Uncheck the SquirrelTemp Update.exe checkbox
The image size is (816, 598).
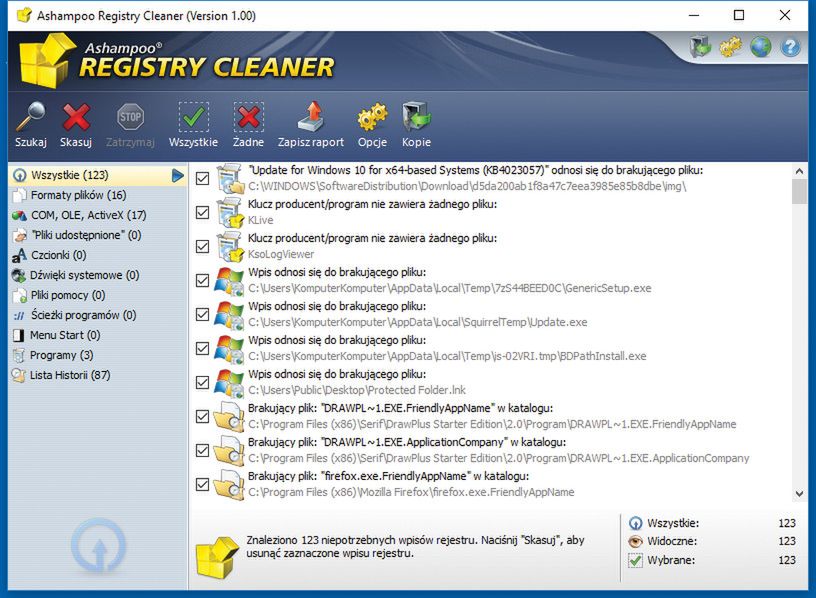(x=202, y=314)
